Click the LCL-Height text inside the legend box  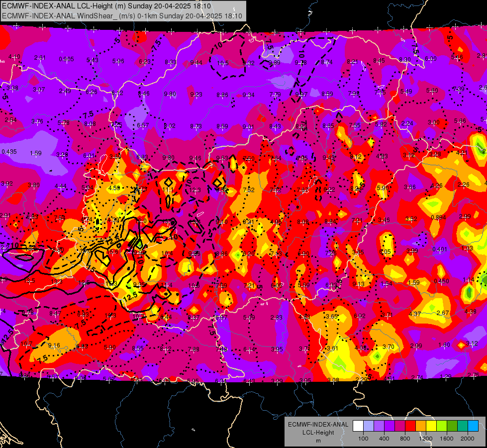coord(318,433)
